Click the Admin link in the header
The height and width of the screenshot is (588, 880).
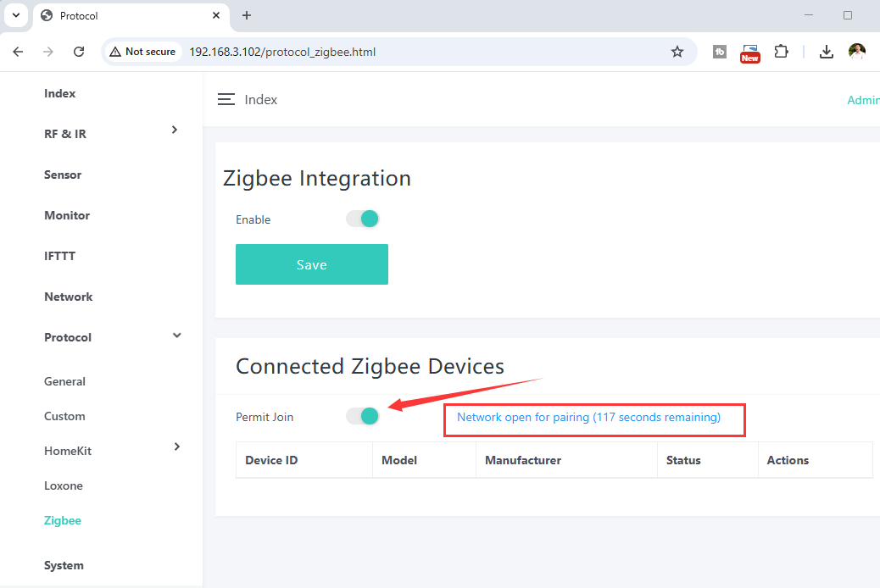tap(863, 100)
